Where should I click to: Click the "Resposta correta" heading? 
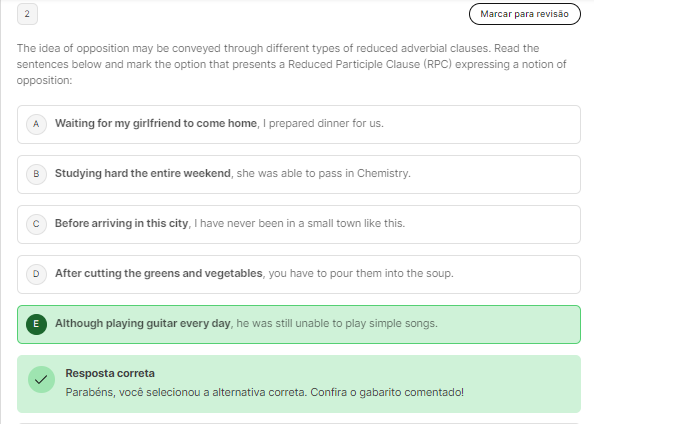[110, 373]
